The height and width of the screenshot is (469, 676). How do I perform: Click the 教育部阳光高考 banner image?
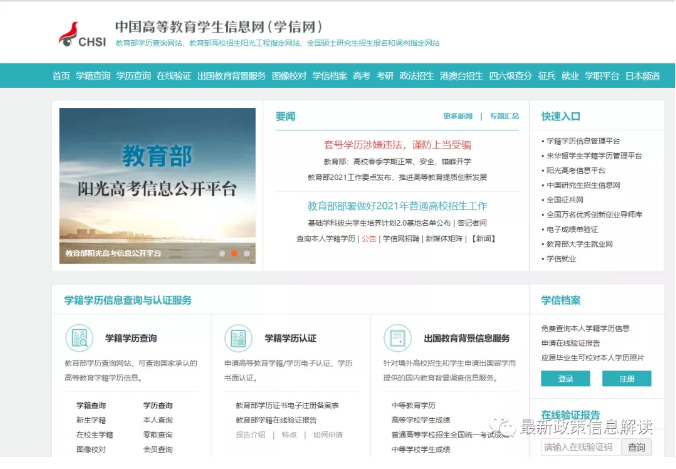[157, 186]
